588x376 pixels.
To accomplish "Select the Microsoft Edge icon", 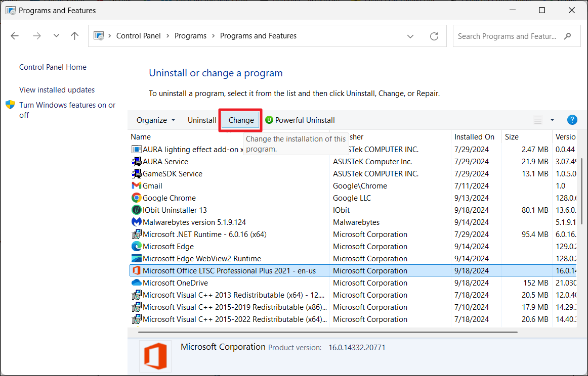I will pos(136,247).
